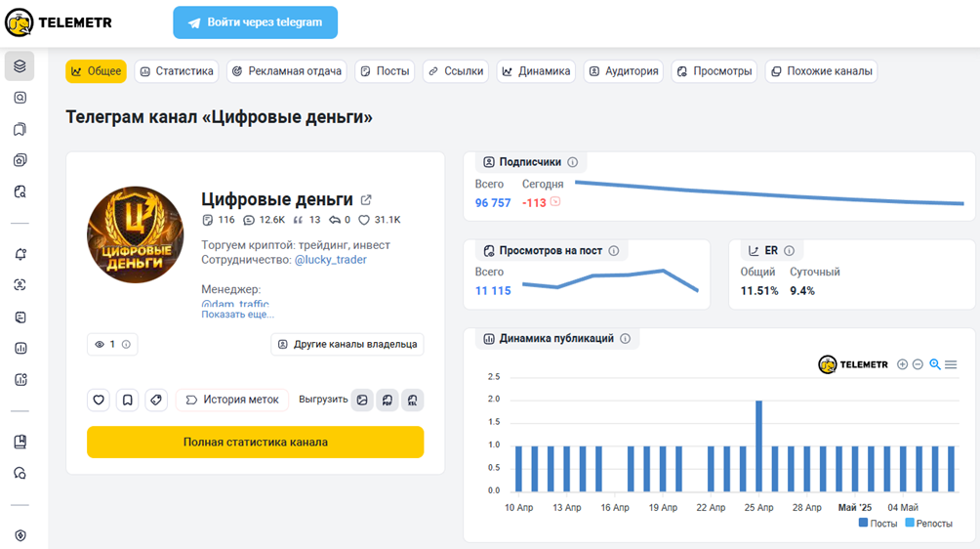Open the bar chart with dot sidebar icon

point(20,380)
